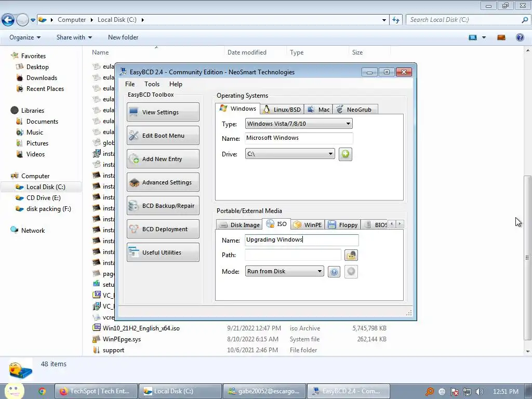Open recent locations dropdown near back button
The height and width of the screenshot is (399, 532).
click(33, 20)
